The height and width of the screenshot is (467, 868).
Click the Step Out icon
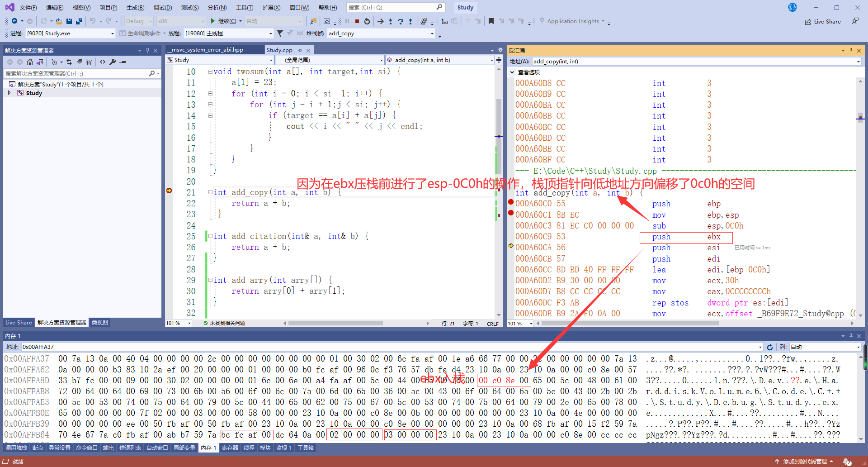[x=410, y=21]
